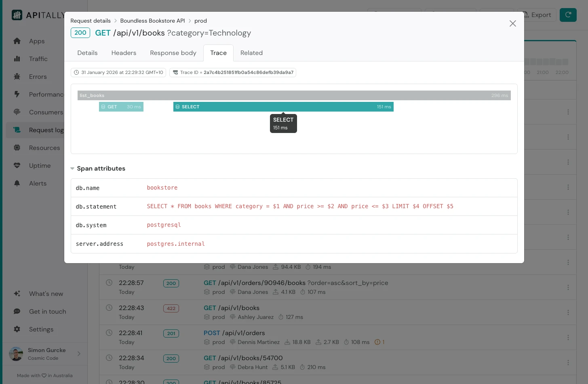Open the Alerts bell icon

pyautogui.click(x=17, y=184)
